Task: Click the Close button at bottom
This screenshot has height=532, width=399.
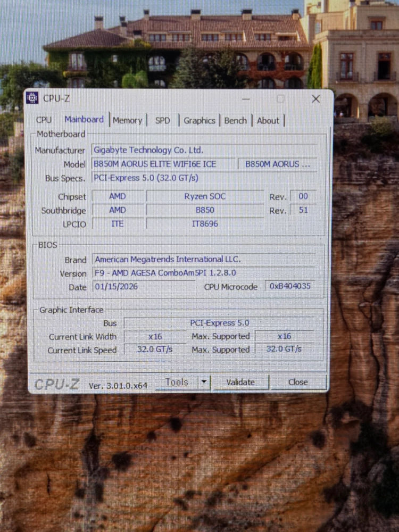Action: (298, 382)
